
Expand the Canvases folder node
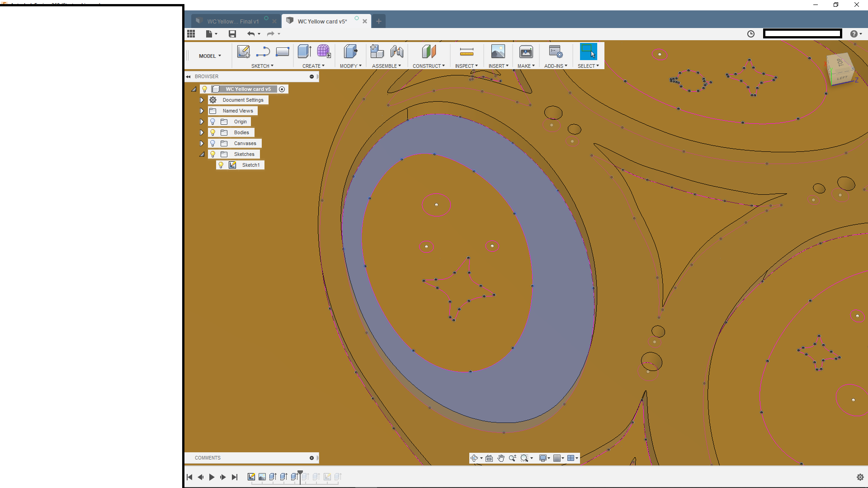pyautogui.click(x=202, y=143)
